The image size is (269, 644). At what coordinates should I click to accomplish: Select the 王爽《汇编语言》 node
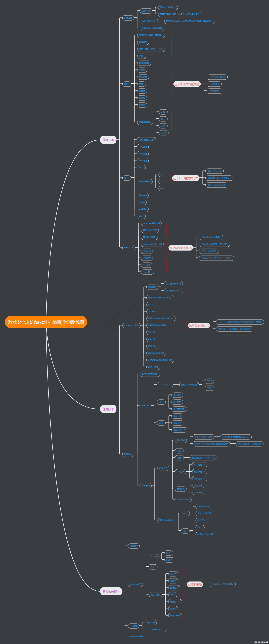[x=168, y=7]
